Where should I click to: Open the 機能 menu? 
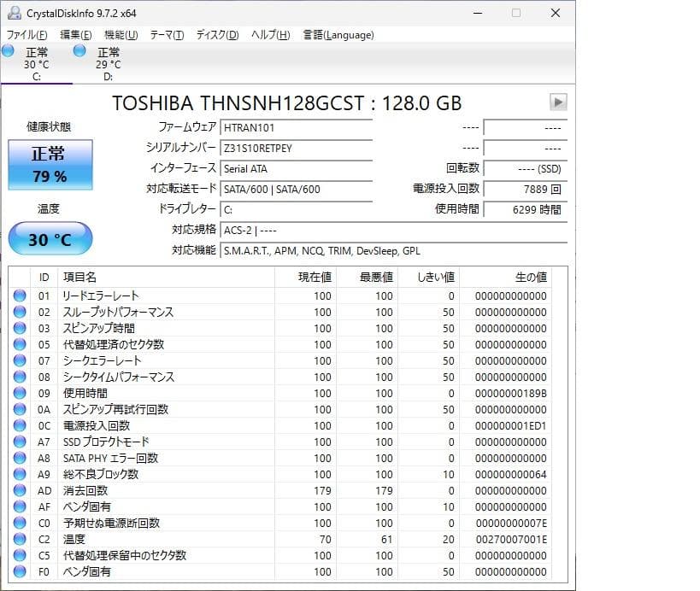[x=121, y=35]
